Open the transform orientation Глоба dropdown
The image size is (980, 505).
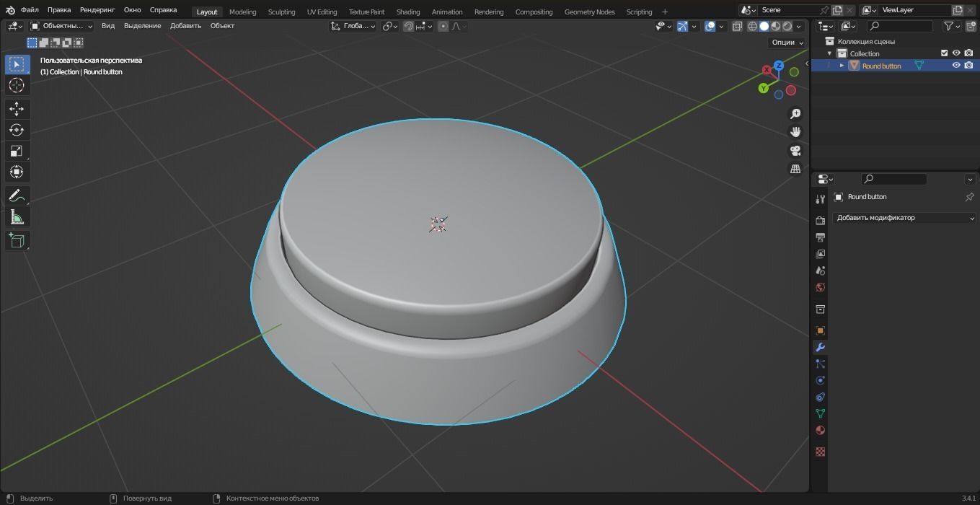[353, 26]
